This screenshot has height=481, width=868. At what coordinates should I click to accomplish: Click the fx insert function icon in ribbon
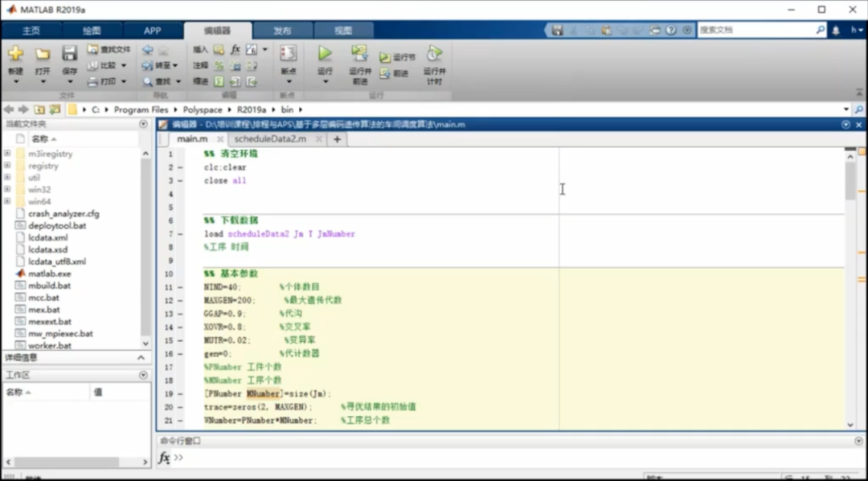(x=235, y=50)
